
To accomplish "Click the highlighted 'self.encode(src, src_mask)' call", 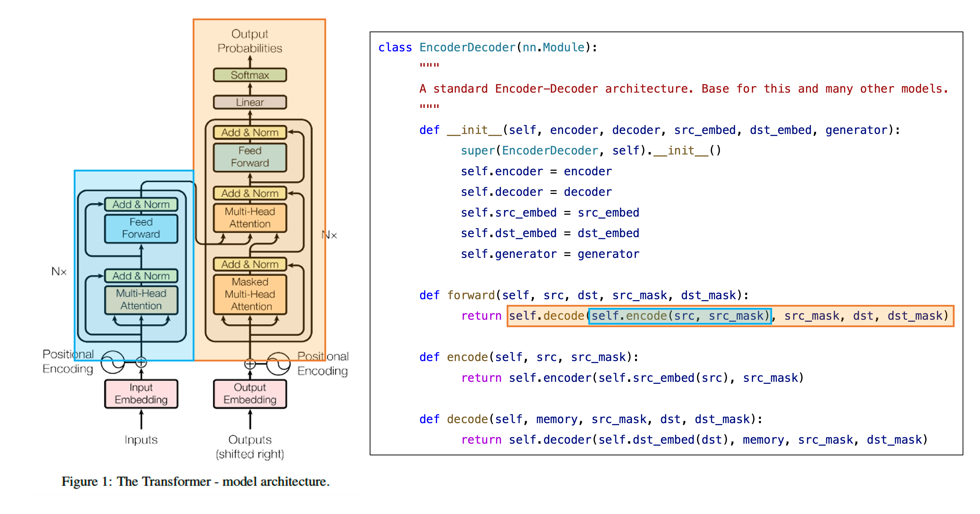I will 680,316.
